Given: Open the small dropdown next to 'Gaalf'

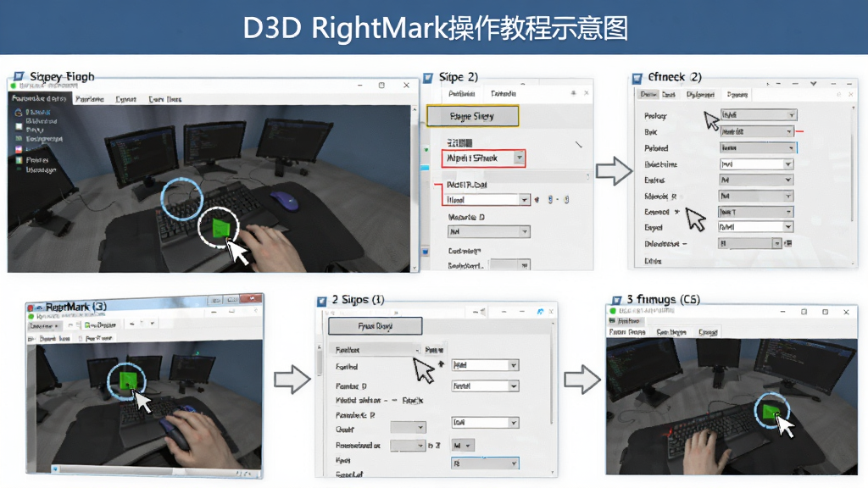Looking at the screenshot, I should (x=408, y=427).
